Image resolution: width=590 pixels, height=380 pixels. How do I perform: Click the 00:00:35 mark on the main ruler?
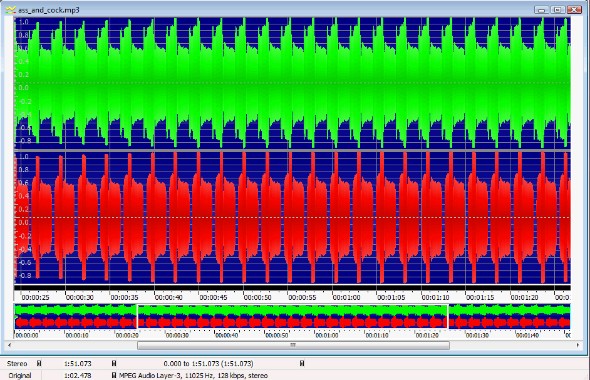[124, 298]
